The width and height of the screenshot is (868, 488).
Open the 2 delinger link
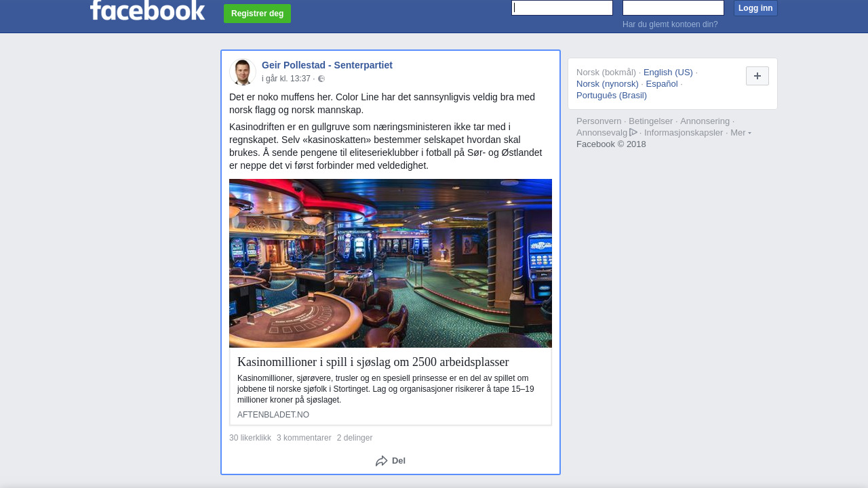[355, 438]
